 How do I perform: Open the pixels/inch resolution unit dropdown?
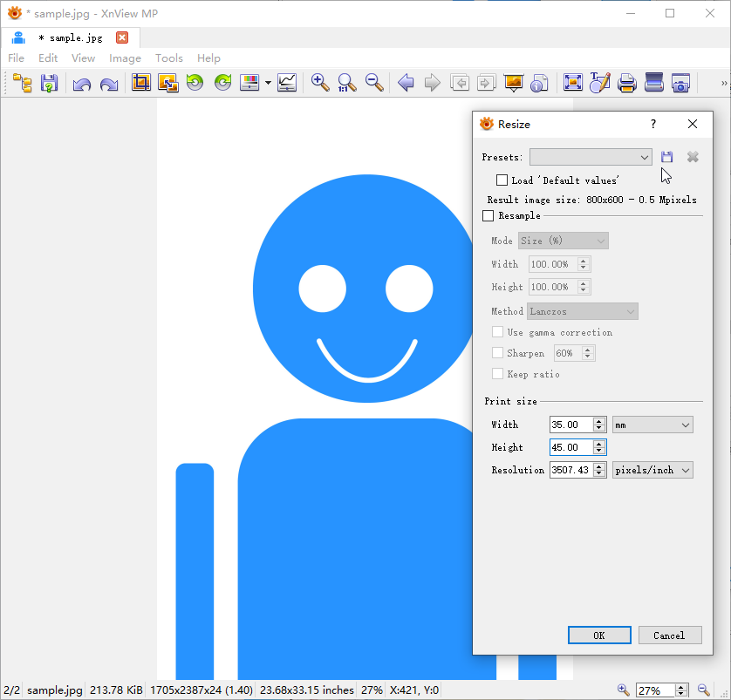[x=652, y=470]
